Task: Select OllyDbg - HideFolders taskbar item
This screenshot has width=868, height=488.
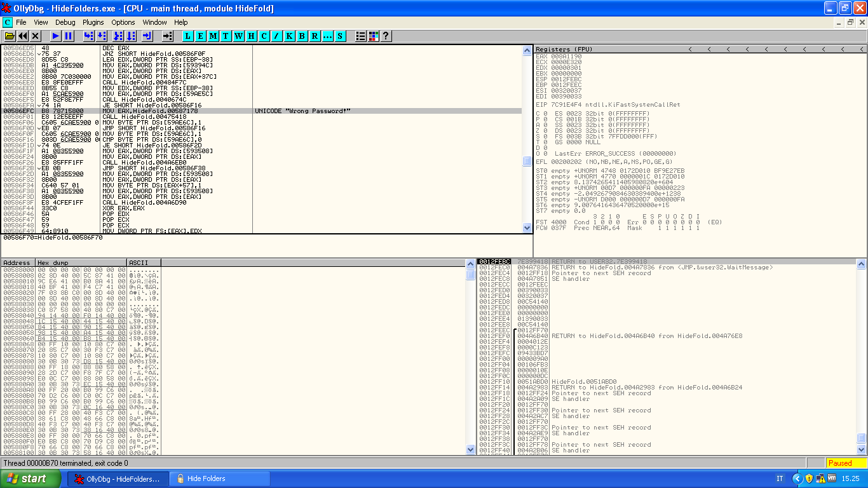Action: (x=119, y=478)
